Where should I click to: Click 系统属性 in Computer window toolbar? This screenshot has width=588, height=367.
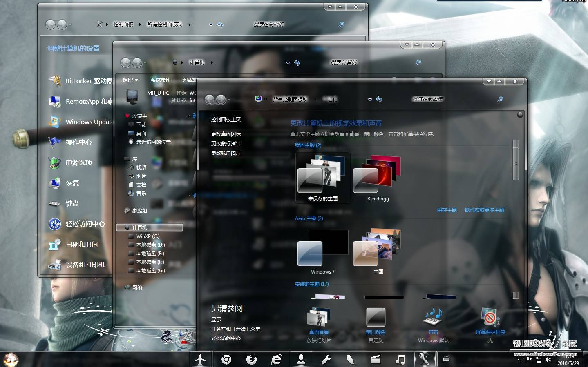click(x=161, y=80)
